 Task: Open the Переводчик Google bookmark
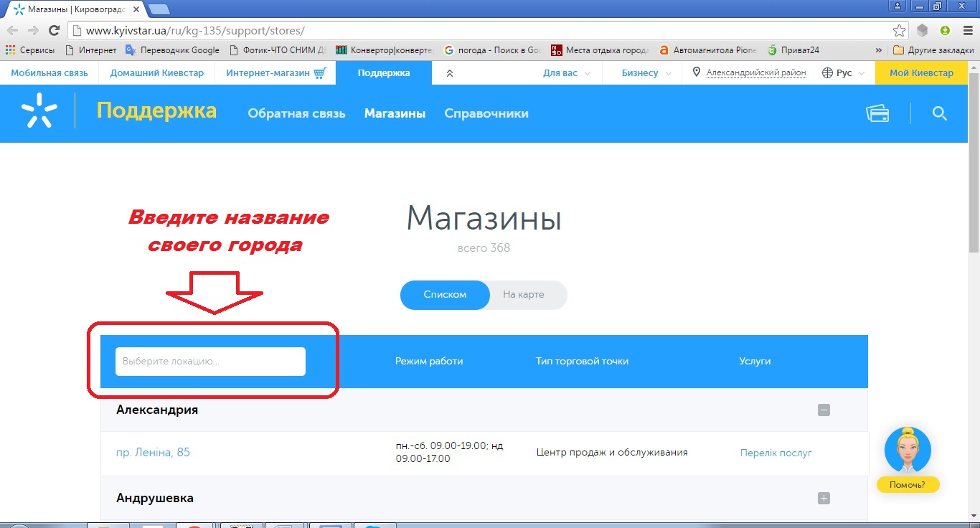(x=172, y=50)
